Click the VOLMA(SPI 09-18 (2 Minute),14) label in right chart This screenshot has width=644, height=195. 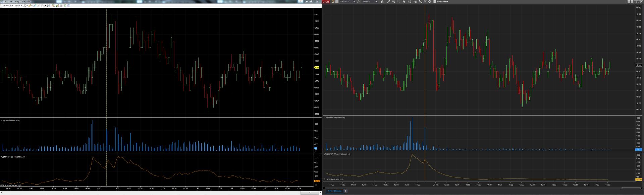337,154
